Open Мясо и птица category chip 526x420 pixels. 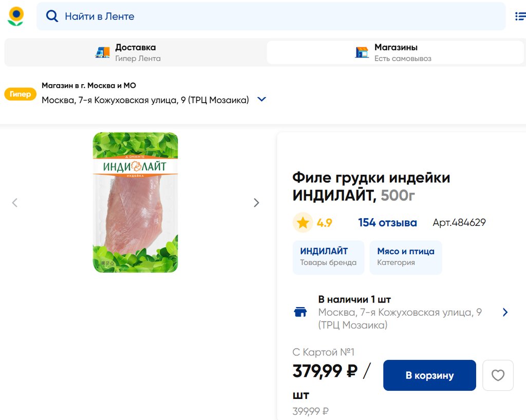coord(405,257)
